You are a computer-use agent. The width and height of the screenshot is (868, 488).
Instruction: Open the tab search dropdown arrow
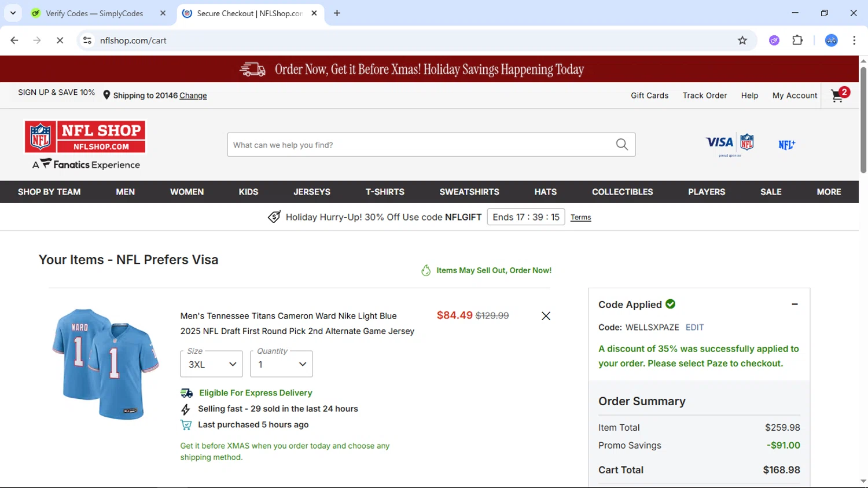(13, 13)
